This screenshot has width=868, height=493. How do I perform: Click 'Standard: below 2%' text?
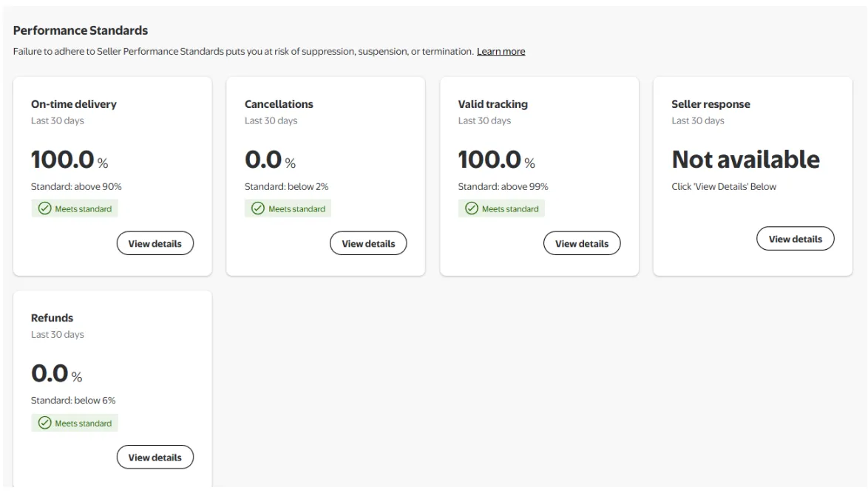[x=286, y=186]
